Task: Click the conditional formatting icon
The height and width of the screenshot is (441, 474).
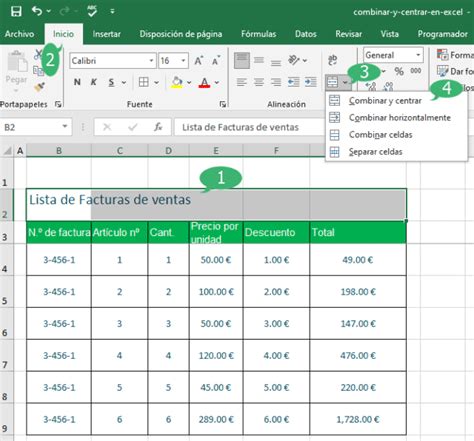Action: 442,54
